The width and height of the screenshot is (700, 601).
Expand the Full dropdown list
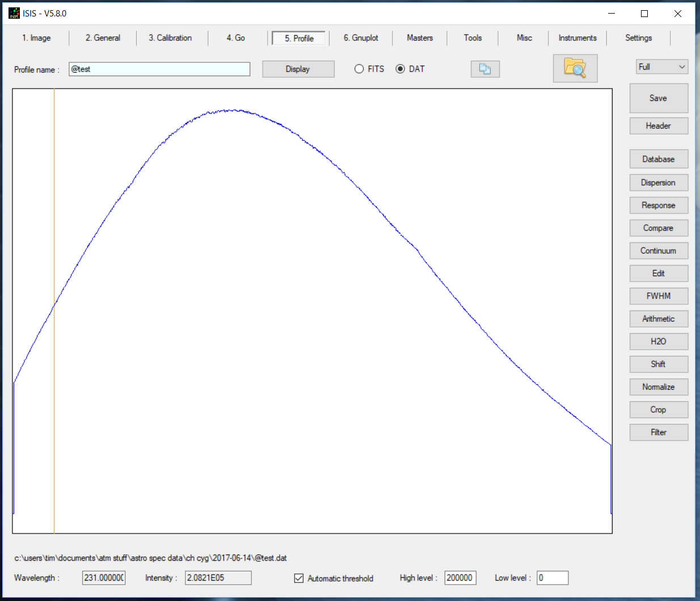point(662,67)
